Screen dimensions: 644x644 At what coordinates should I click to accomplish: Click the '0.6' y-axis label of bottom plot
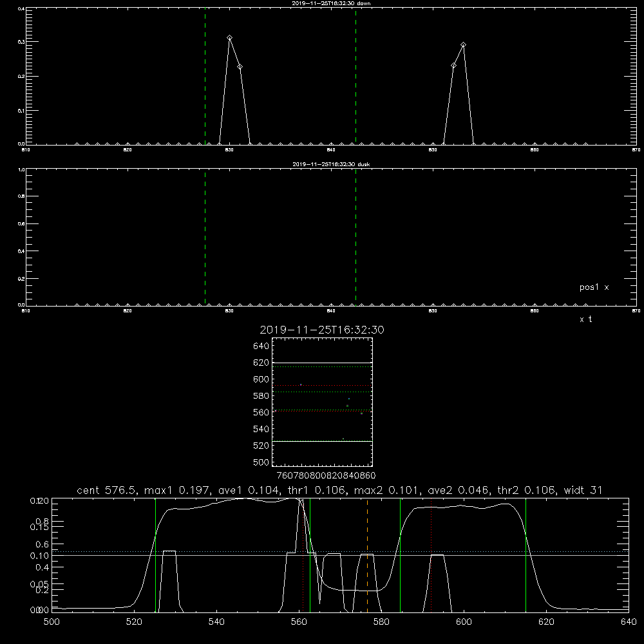point(43,544)
